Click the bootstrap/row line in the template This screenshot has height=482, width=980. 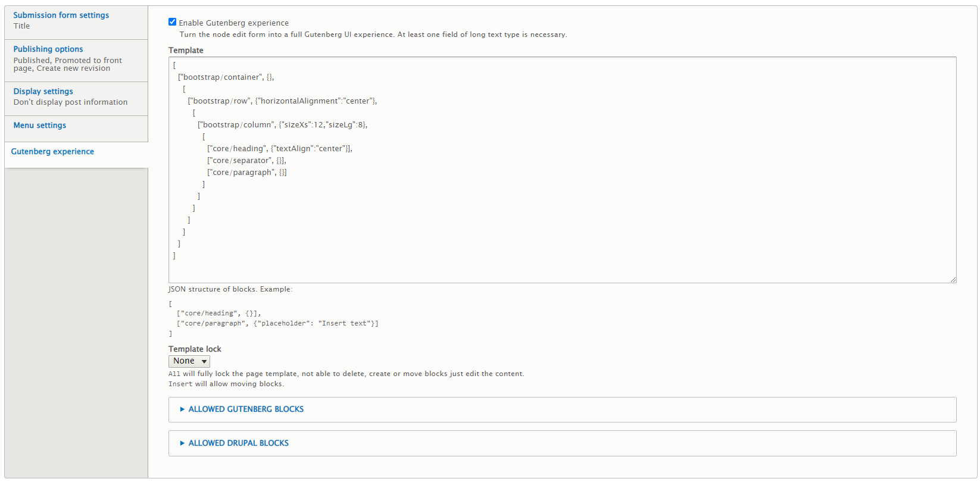(x=282, y=101)
